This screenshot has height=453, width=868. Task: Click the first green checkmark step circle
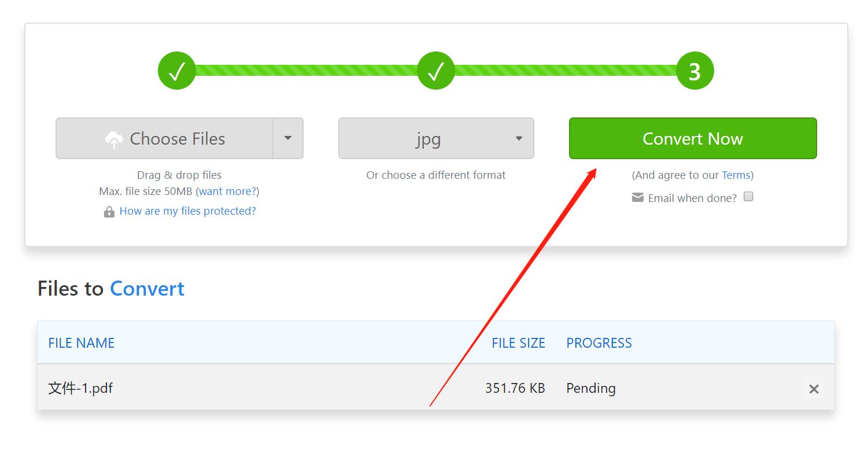point(176,71)
